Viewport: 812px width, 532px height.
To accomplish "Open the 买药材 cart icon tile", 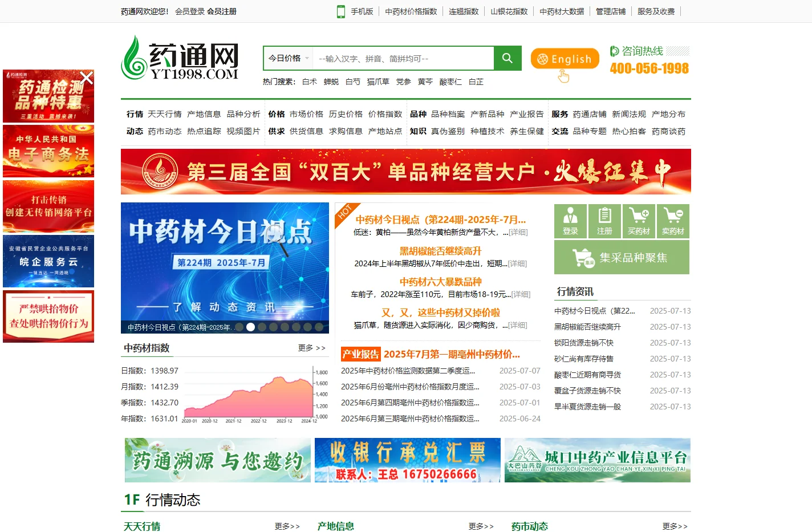I will tap(639, 221).
